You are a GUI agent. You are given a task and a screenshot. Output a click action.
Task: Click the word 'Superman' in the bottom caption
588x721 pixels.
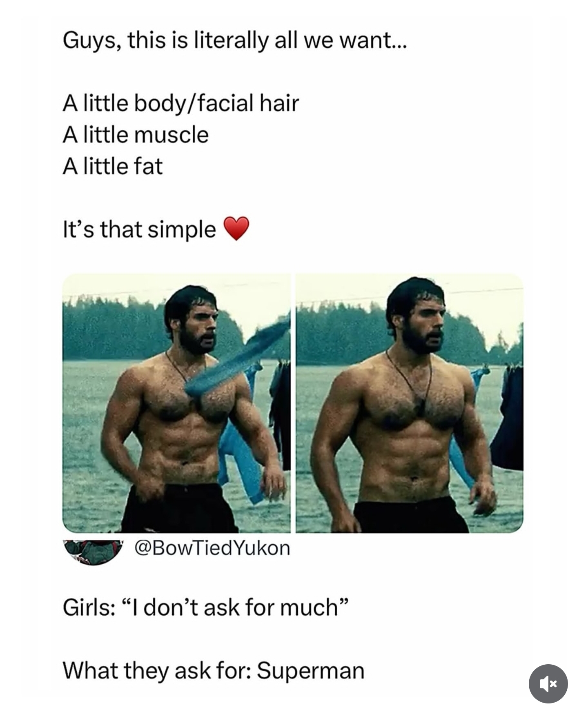[x=311, y=670]
